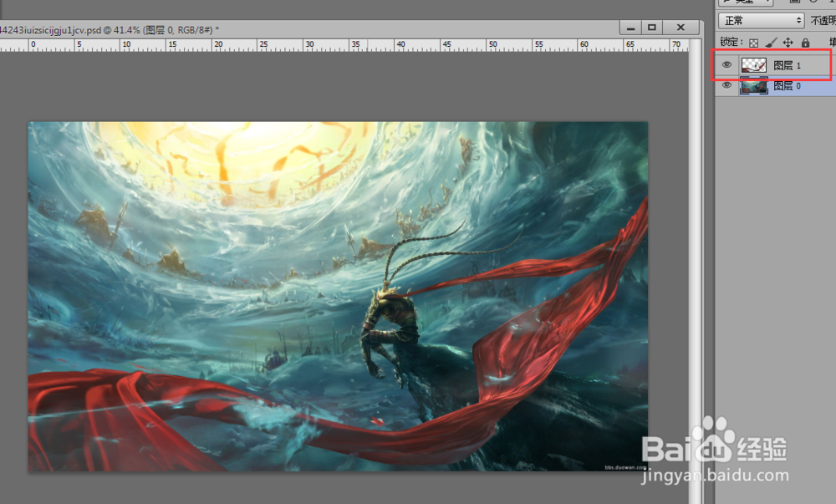Maximize the psd document window
This screenshot has height=504, width=836.
652,28
